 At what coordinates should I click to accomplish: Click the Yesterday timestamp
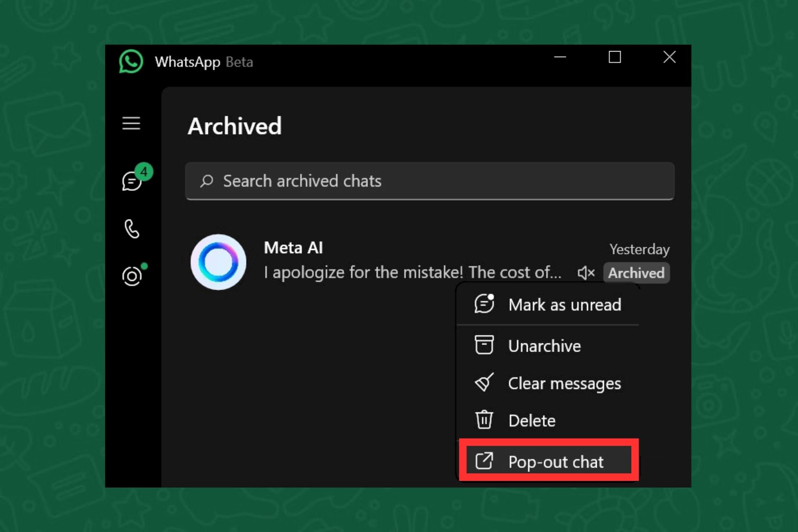click(x=639, y=249)
